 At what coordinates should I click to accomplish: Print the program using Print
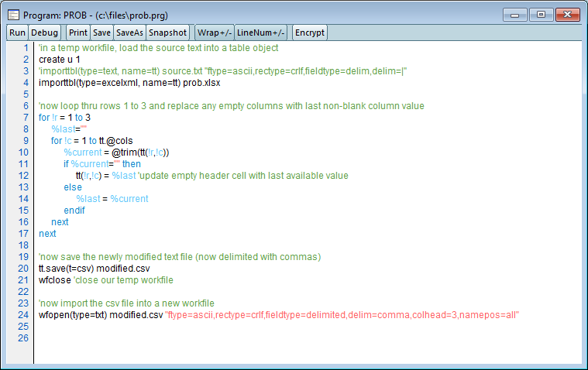point(77,33)
